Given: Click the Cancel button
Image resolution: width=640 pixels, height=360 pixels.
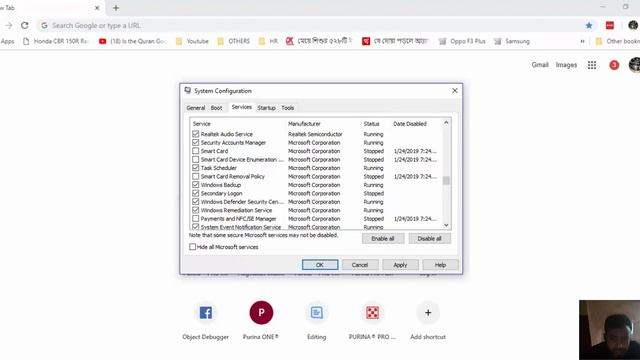Looking at the screenshot, I should [x=360, y=265].
